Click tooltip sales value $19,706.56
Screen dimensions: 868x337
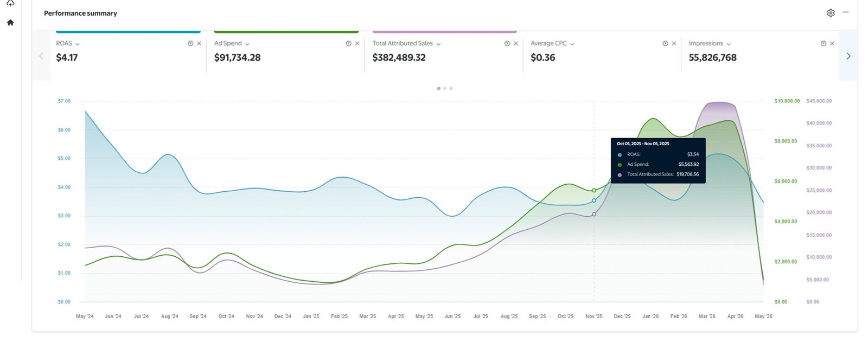(687, 174)
